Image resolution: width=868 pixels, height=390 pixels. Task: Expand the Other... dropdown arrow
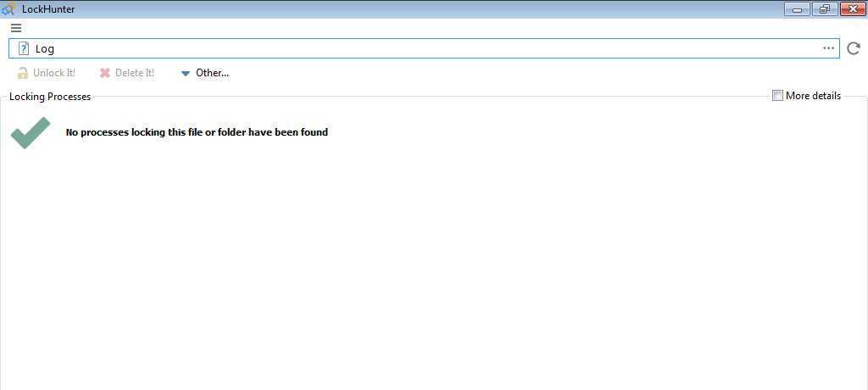(x=186, y=74)
